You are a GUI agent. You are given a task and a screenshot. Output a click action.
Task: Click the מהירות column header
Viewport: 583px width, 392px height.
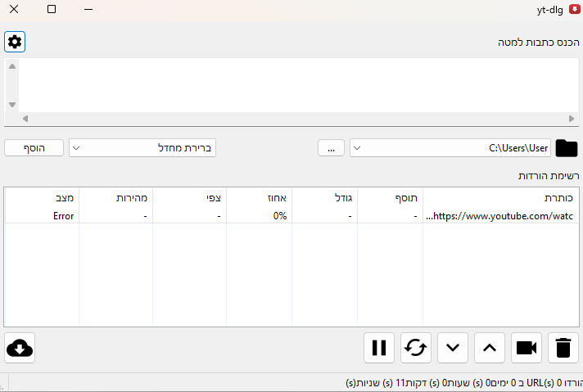click(x=116, y=198)
